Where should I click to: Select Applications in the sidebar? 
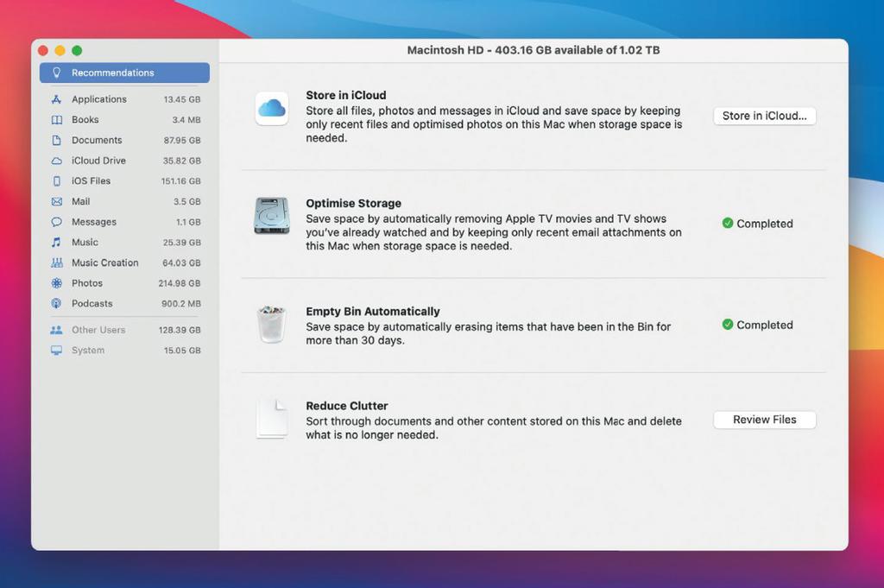tap(124, 99)
